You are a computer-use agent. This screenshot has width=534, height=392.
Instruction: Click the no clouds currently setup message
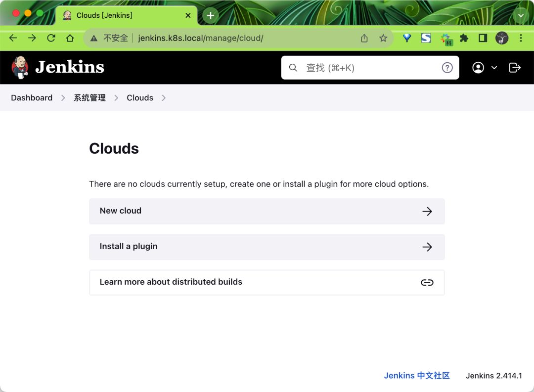pyautogui.click(x=259, y=184)
